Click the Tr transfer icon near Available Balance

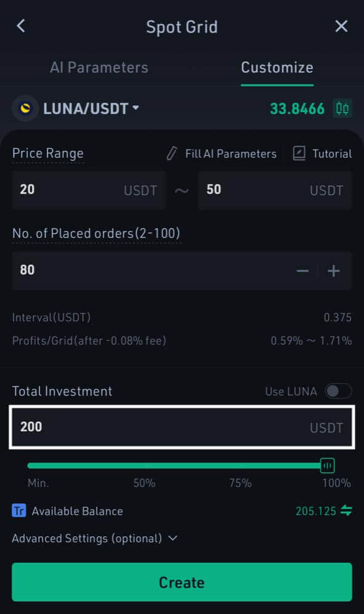point(19,511)
